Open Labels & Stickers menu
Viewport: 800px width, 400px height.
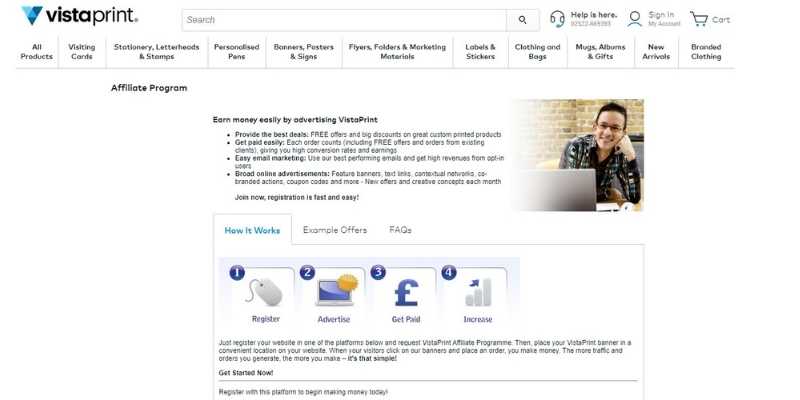[480, 52]
